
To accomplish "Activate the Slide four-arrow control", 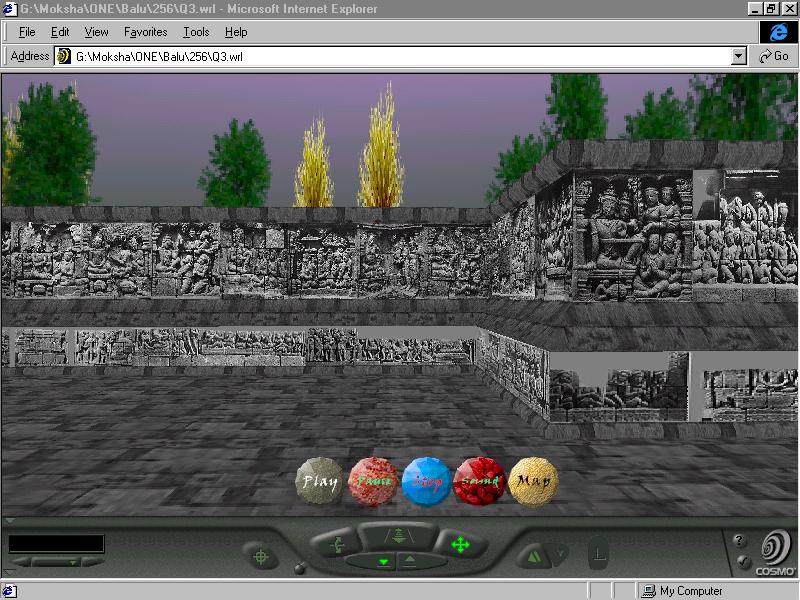I will tap(460, 545).
